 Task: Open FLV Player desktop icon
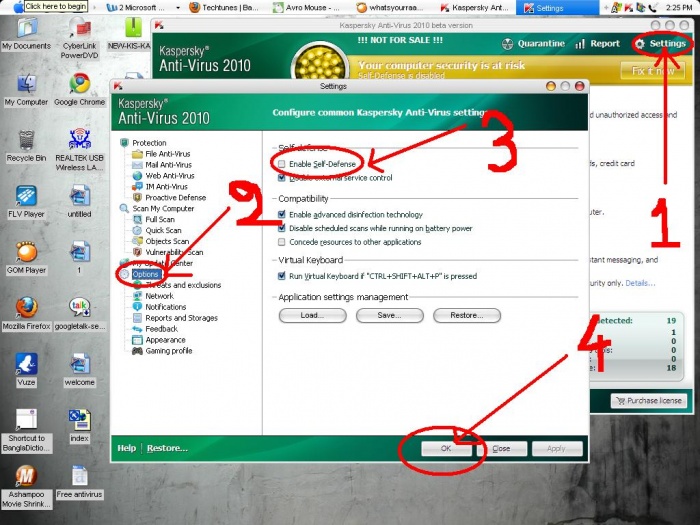(27, 196)
